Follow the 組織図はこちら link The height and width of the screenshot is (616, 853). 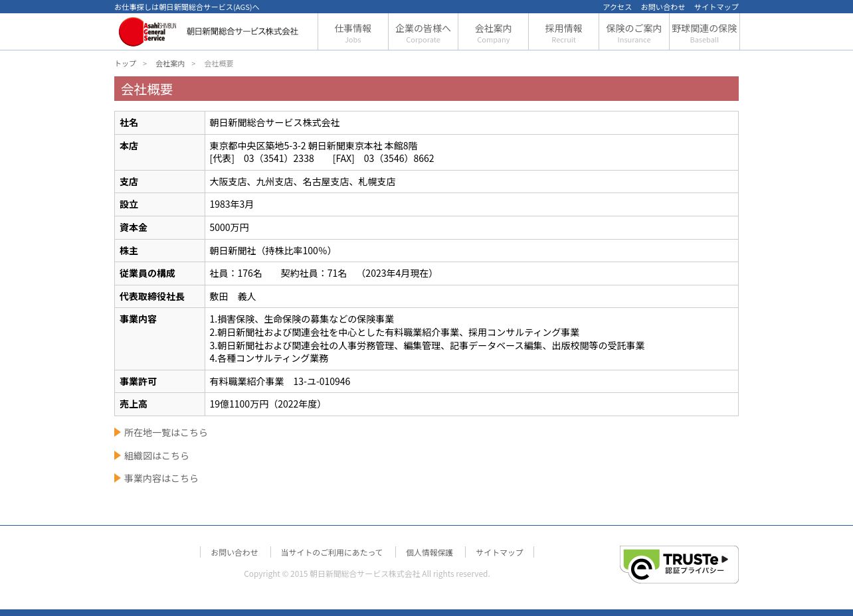coord(157,455)
